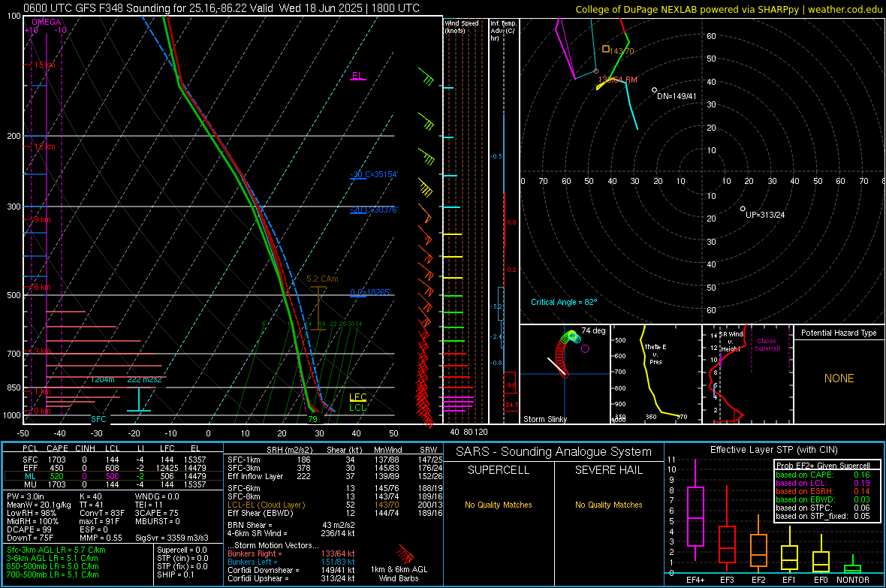The width and height of the screenshot is (886, 588).
Task: Click the DN=149/41 circle marker on hodograph
Action: [x=654, y=90]
